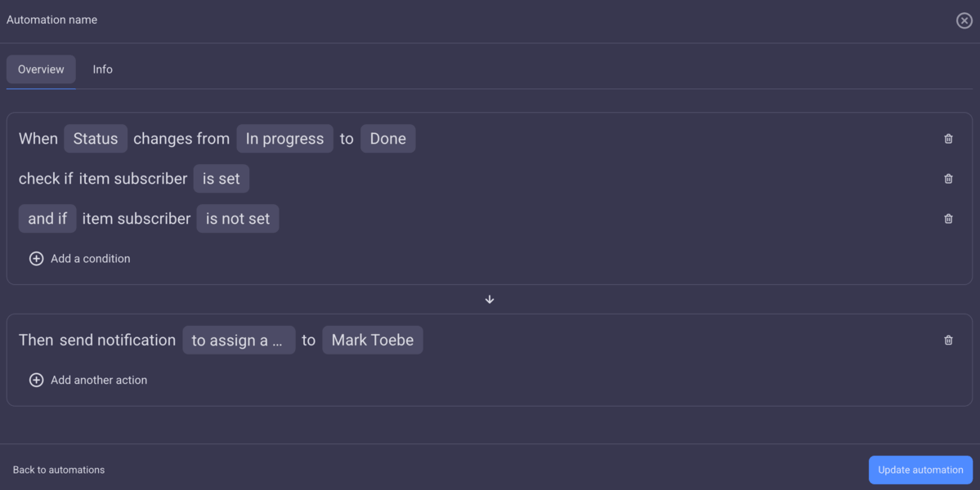This screenshot has width=980, height=490.
Task: Open the 'is not set' condition selector
Action: pyautogui.click(x=238, y=218)
